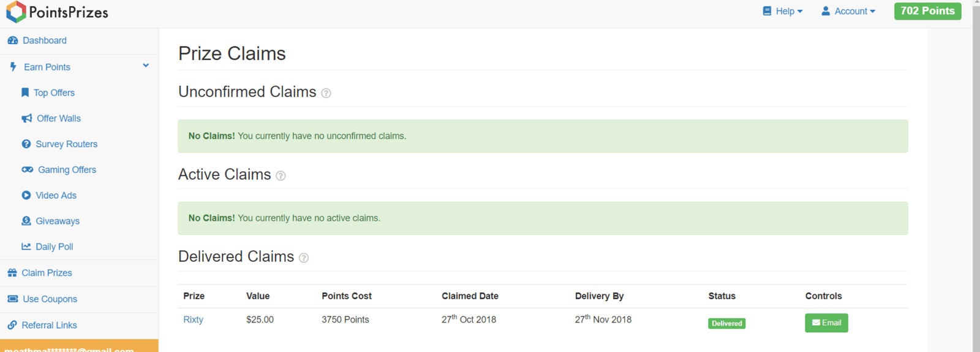Click the green Email button
This screenshot has height=352, width=980.
(826, 323)
